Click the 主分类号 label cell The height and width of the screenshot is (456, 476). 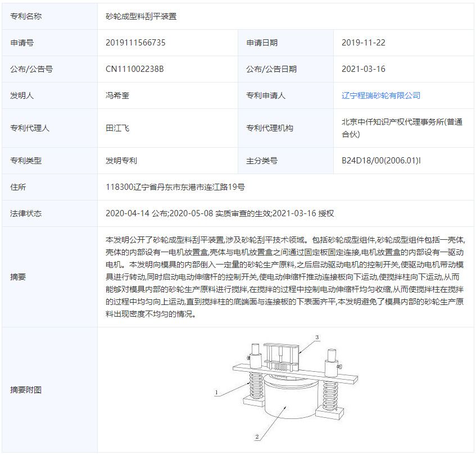(x=285, y=161)
